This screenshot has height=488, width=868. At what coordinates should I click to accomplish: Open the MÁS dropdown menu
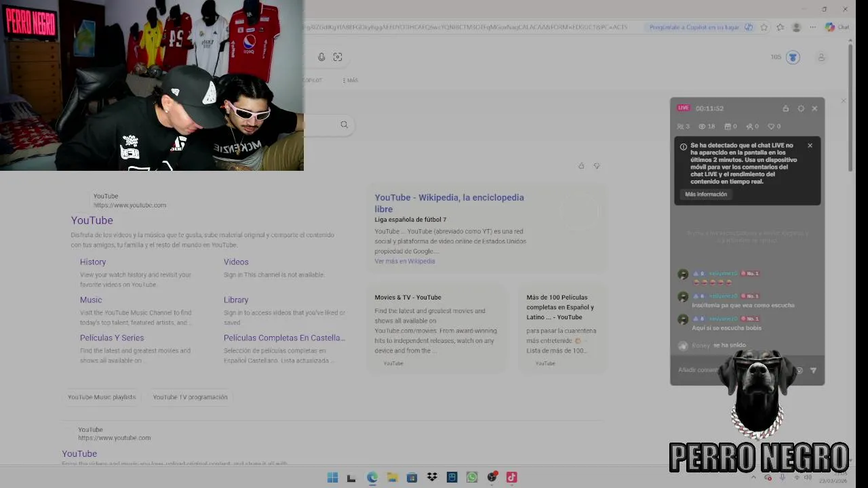click(350, 80)
